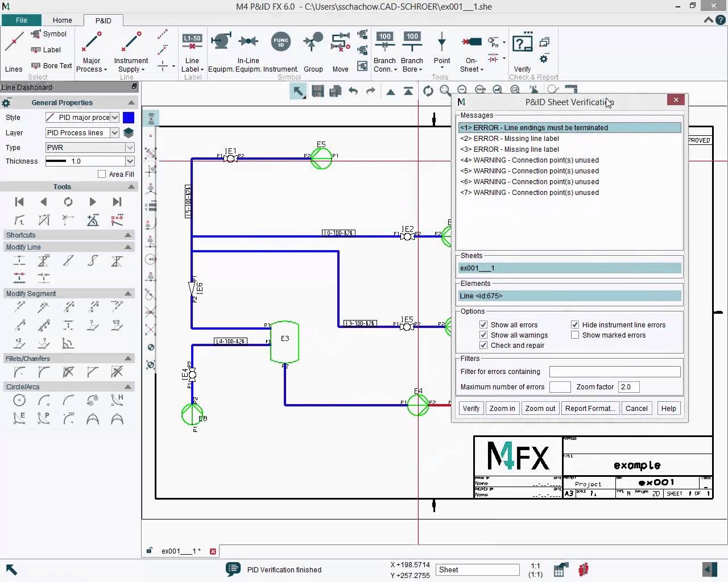
Task: Insert a Branch Connection
Action: pyautogui.click(x=384, y=52)
